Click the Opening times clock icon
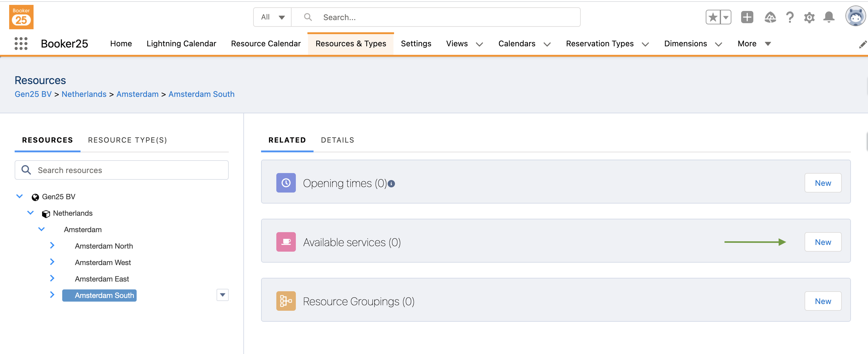Screen dimensions: 868x354 click(286, 183)
